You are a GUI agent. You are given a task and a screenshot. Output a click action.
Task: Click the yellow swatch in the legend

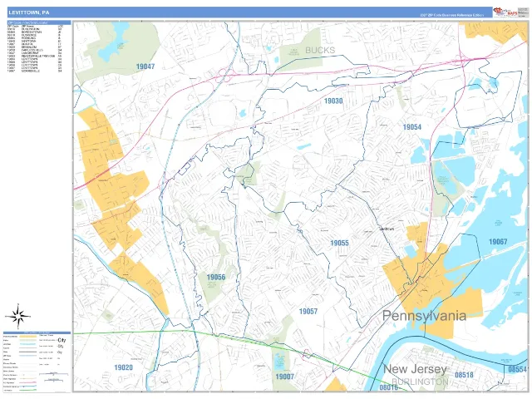[28, 337]
